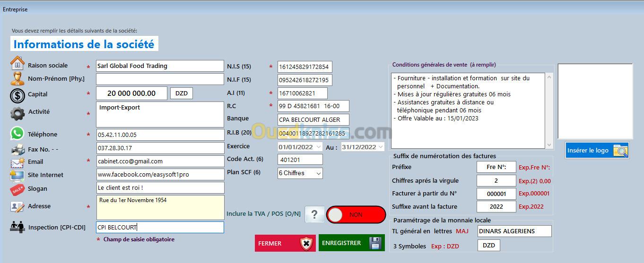Focus the Banque field CPA BELCOURT ALGER
The image size is (644, 263).
click(313, 120)
